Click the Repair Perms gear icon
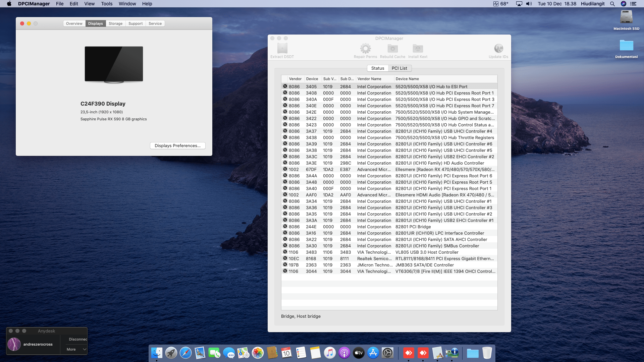The width and height of the screenshot is (644, 362). point(365,49)
